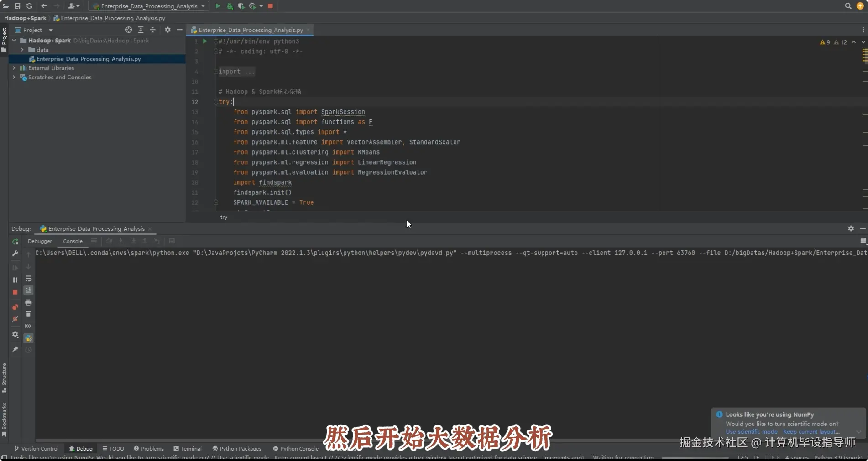The image size is (868, 461).
Task: Rerun the debug session
Action: coord(15,242)
